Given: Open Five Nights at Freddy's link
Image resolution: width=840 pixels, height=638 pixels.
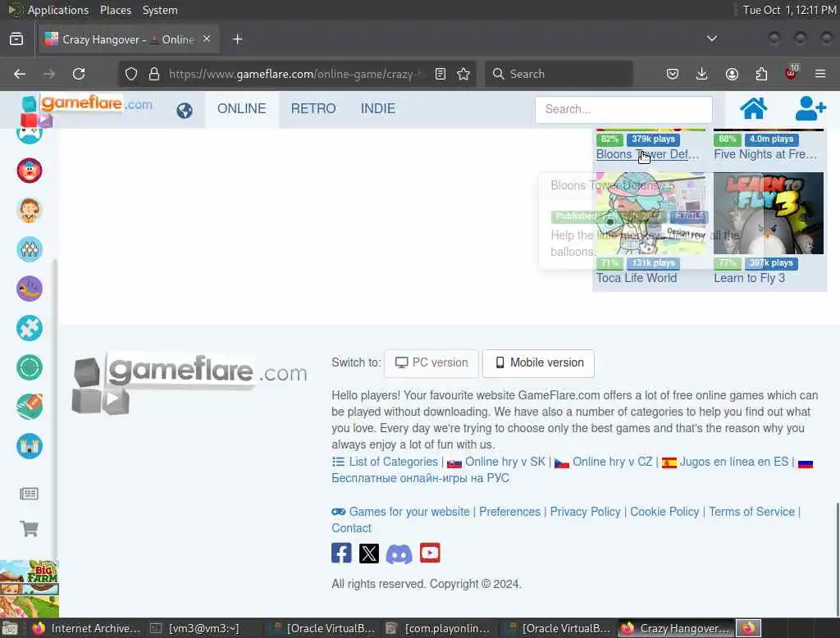Looking at the screenshot, I should (765, 154).
